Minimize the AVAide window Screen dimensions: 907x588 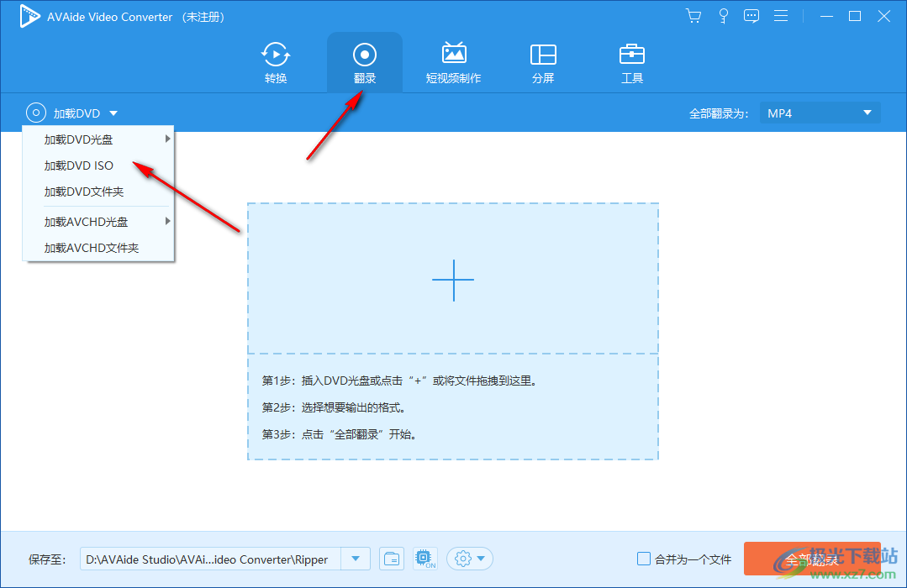[x=826, y=16]
